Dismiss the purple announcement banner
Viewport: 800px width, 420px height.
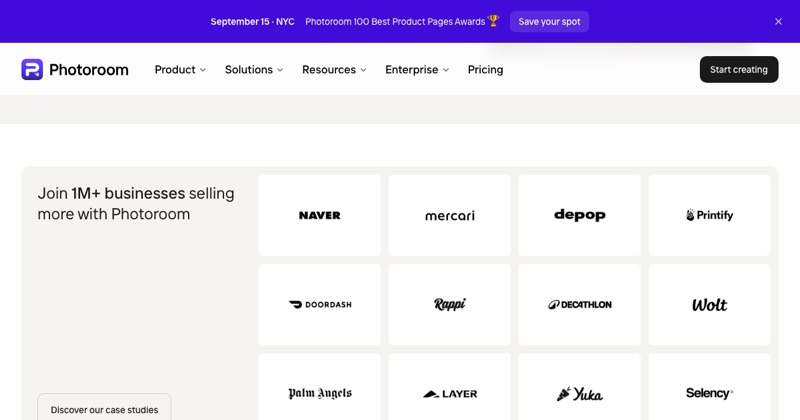click(x=778, y=21)
